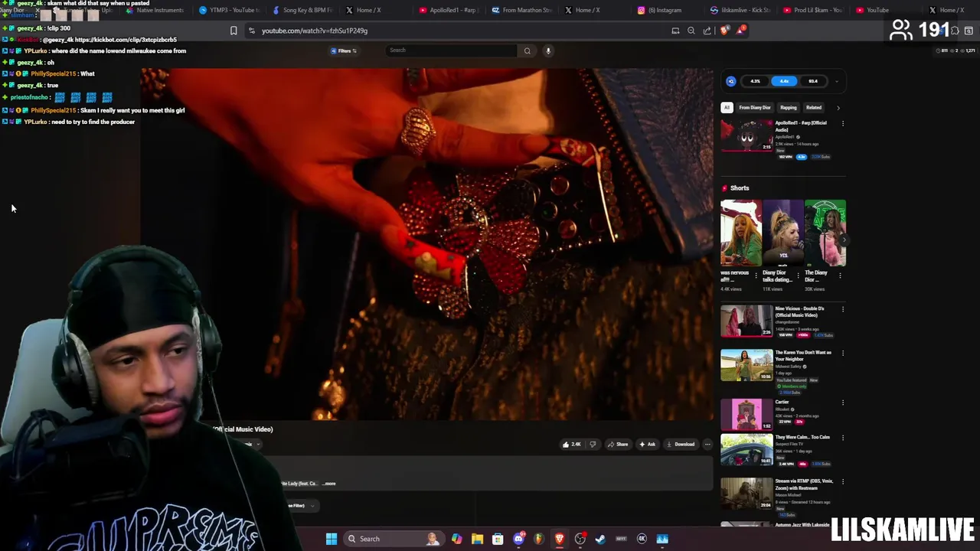Select the 4.3% stat pill
980x551 pixels.
[x=756, y=81]
